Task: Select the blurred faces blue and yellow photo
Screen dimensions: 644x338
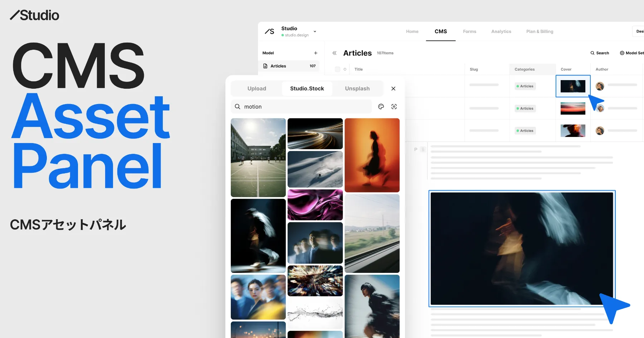Action: click(258, 297)
